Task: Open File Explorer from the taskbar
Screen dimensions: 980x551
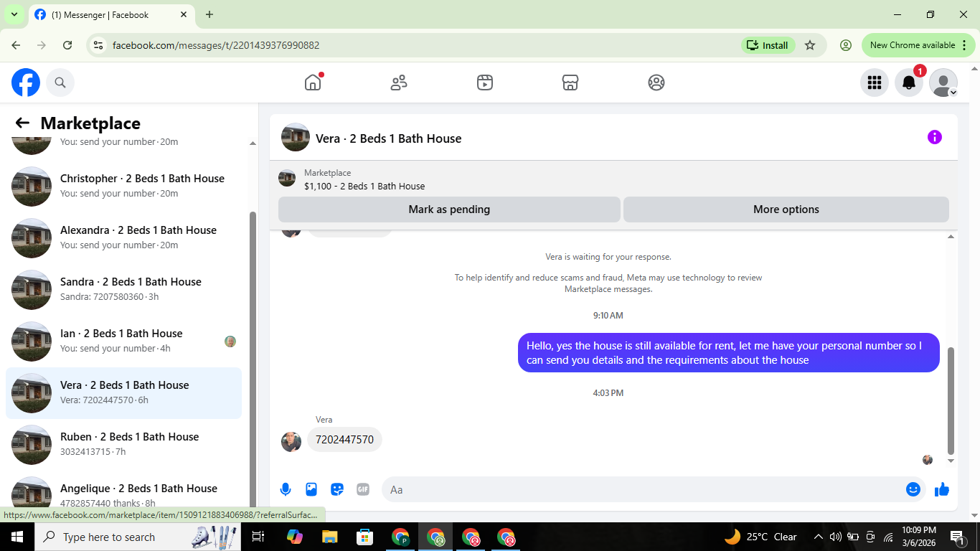Action: (329, 537)
